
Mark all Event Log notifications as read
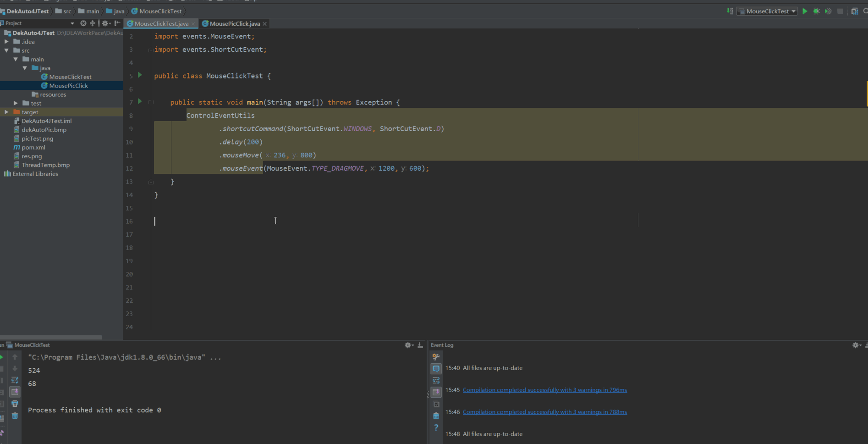436,404
